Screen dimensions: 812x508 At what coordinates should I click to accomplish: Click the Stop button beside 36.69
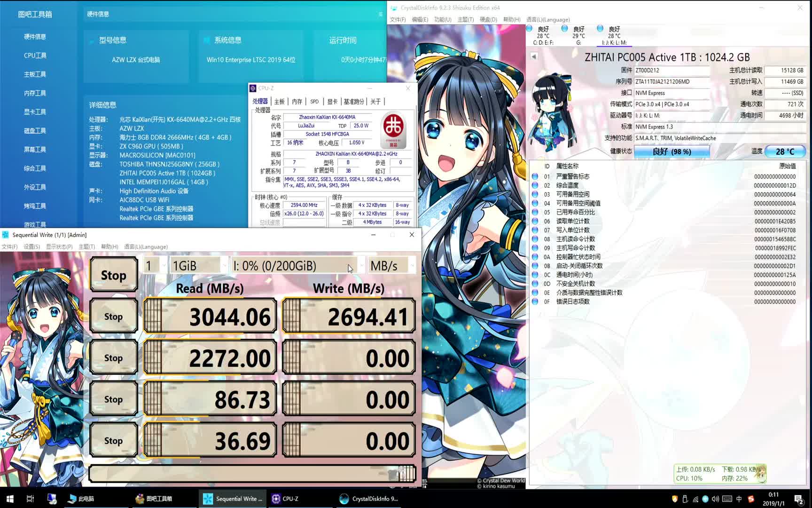tap(113, 440)
